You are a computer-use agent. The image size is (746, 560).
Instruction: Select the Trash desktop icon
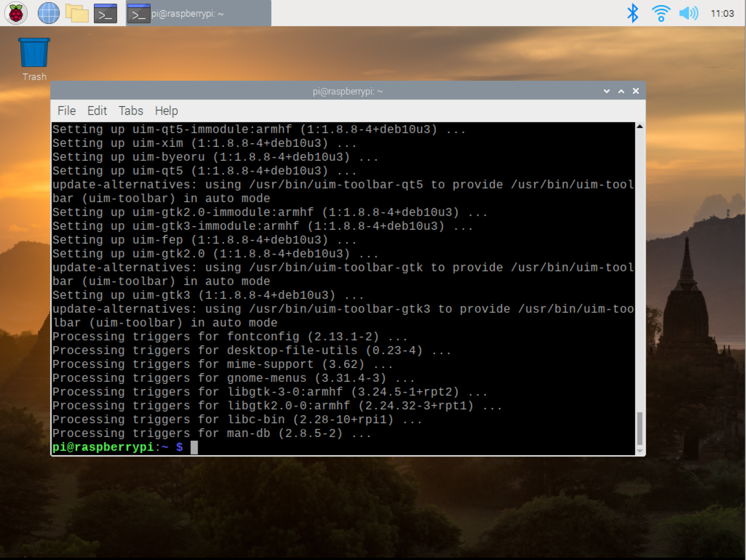pos(34,59)
